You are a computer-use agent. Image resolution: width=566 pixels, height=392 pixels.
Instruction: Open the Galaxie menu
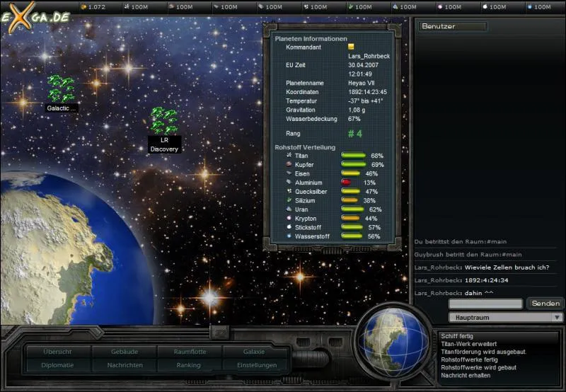point(254,352)
